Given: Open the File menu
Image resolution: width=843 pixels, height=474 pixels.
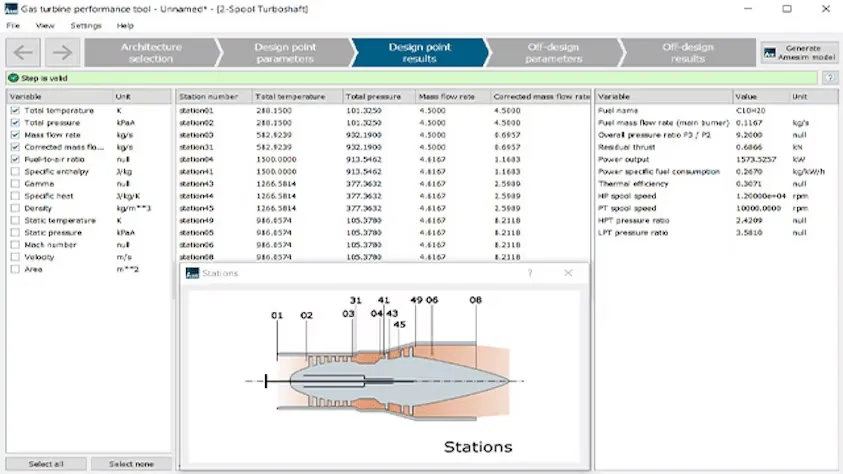Looking at the screenshot, I should point(13,25).
